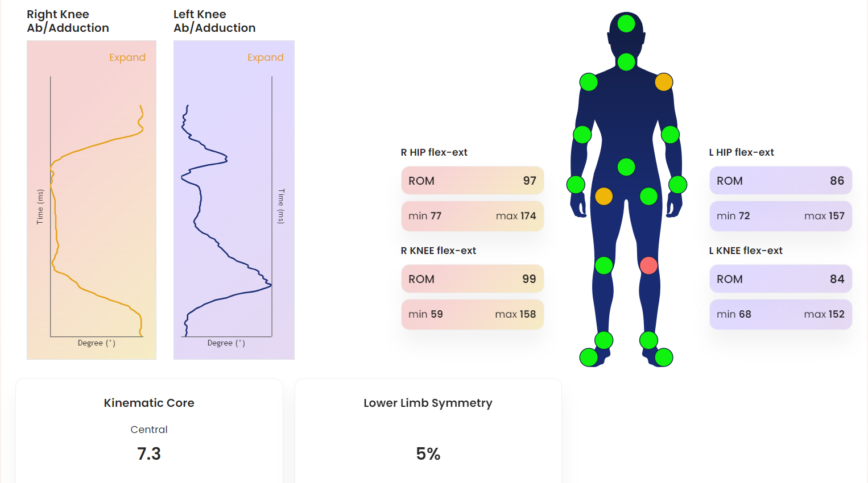The image size is (868, 483).
Task: Click the blue Left Knee curve plot
Action: pos(226,220)
